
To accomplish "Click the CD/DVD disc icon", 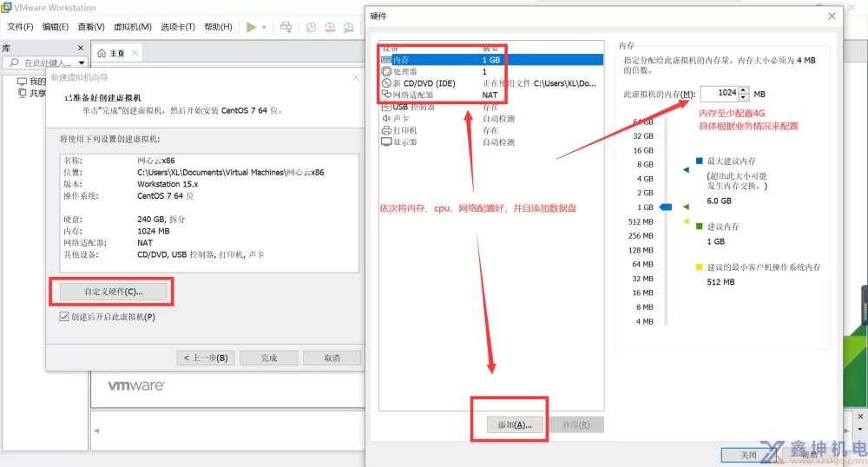I will 386,83.
